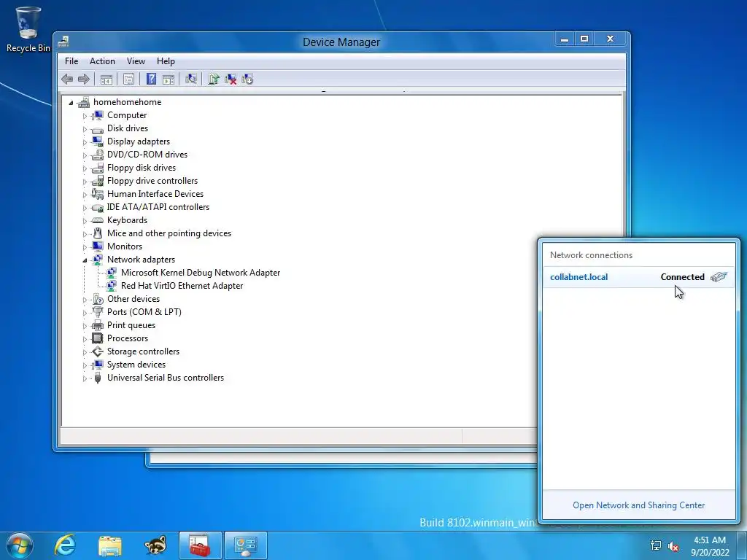Click the Back arrow toolbar icon
The width and height of the screenshot is (747, 560).
[x=67, y=79]
